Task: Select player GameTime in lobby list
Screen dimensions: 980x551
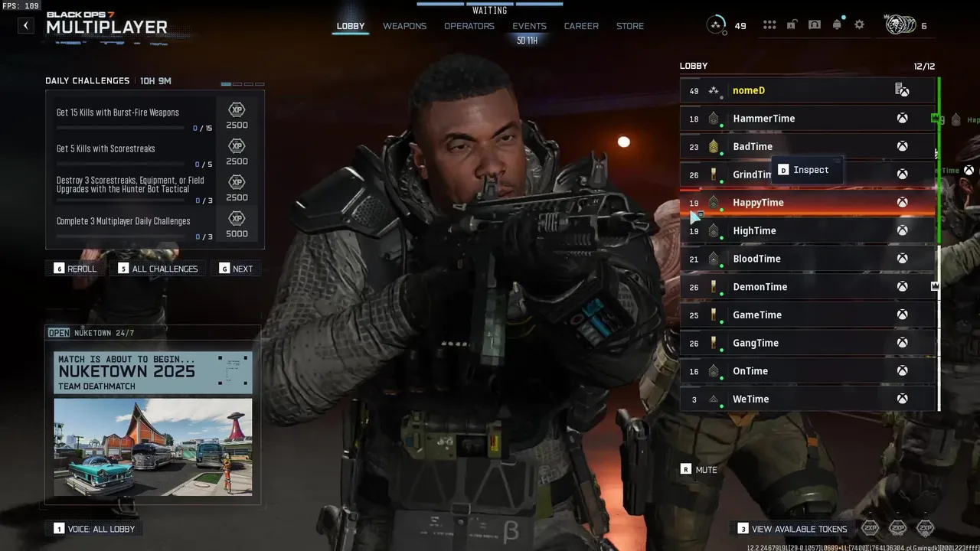Action: (x=807, y=315)
